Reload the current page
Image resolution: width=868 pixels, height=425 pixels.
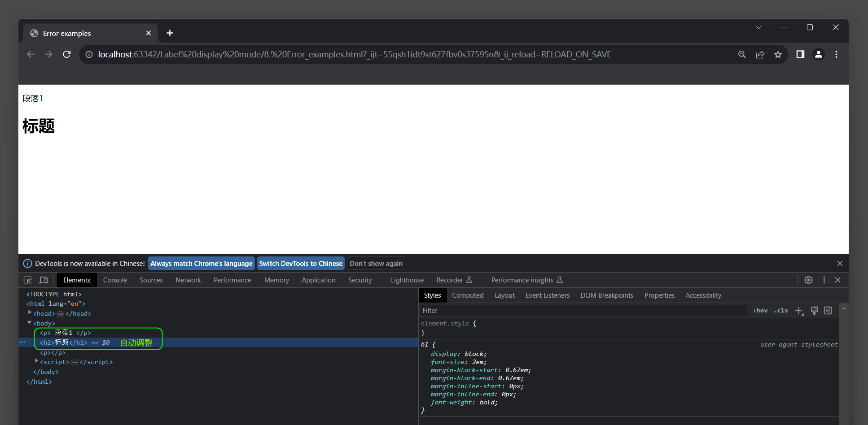67,54
